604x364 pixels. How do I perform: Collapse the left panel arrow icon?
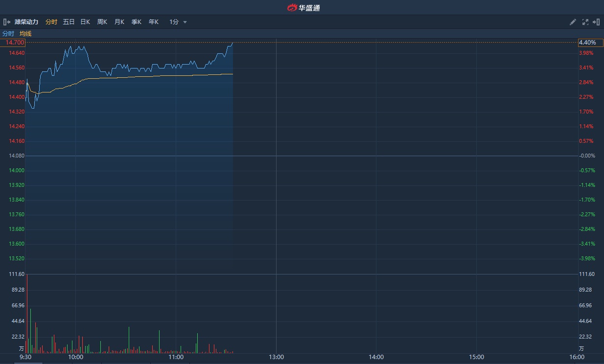coord(7,22)
